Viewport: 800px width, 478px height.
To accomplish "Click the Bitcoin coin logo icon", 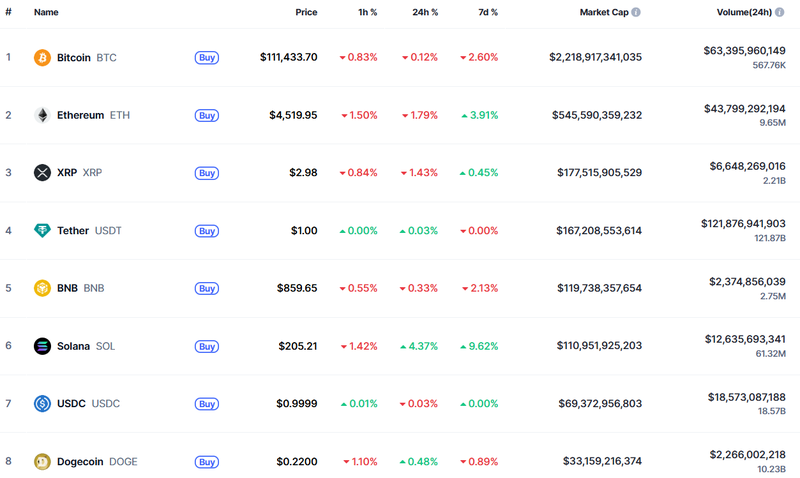I will (x=42, y=58).
